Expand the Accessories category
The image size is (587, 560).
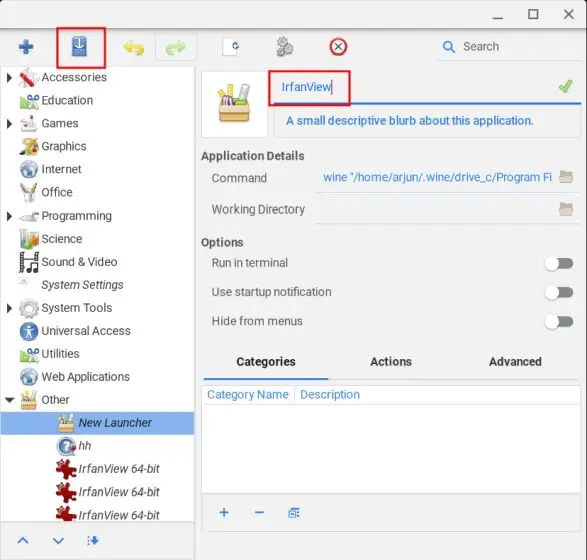pos(9,77)
